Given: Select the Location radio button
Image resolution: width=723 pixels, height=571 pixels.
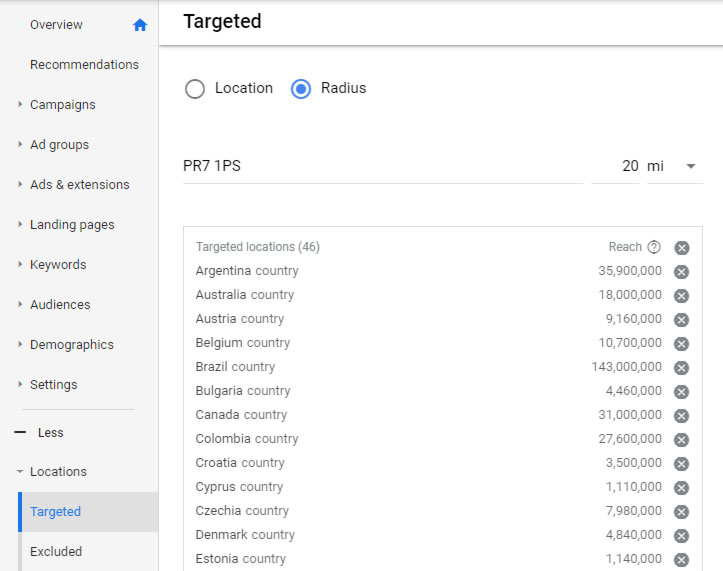Looking at the screenshot, I should tap(195, 89).
